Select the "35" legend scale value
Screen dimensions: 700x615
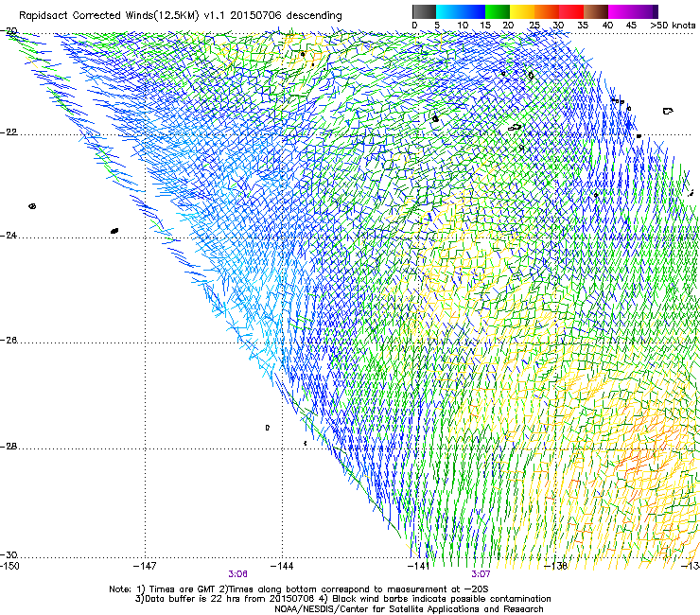[x=583, y=26]
